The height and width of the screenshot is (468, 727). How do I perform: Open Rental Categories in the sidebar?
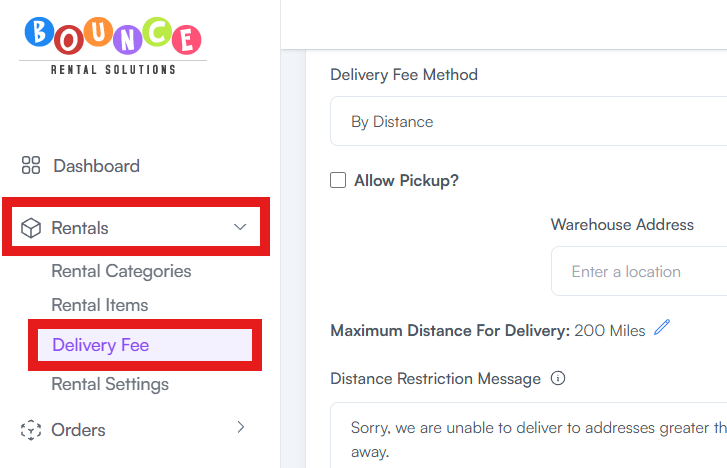point(121,271)
